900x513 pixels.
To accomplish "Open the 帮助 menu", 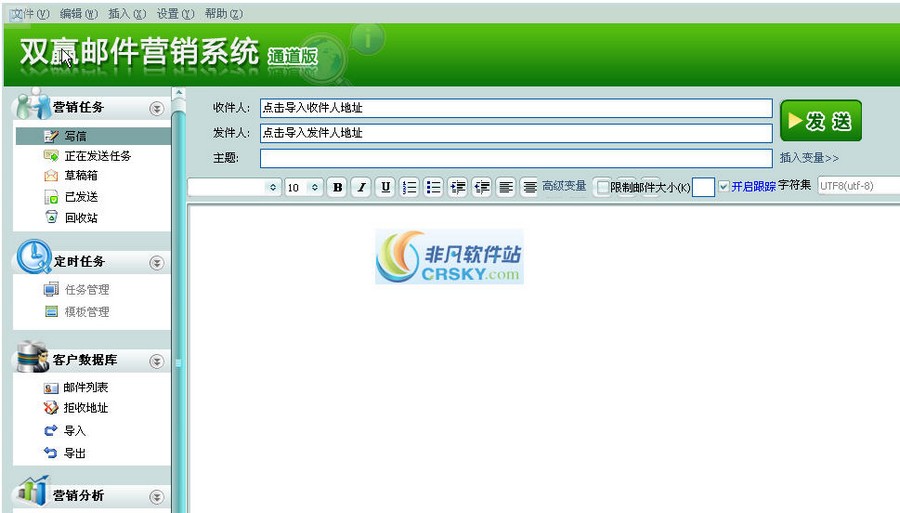I will coord(223,14).
